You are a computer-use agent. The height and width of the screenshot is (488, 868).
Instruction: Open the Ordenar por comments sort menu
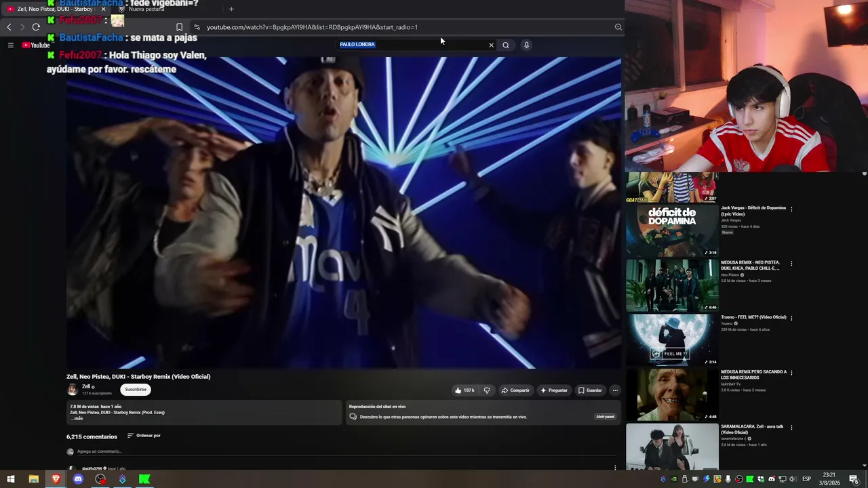point(144,436)
